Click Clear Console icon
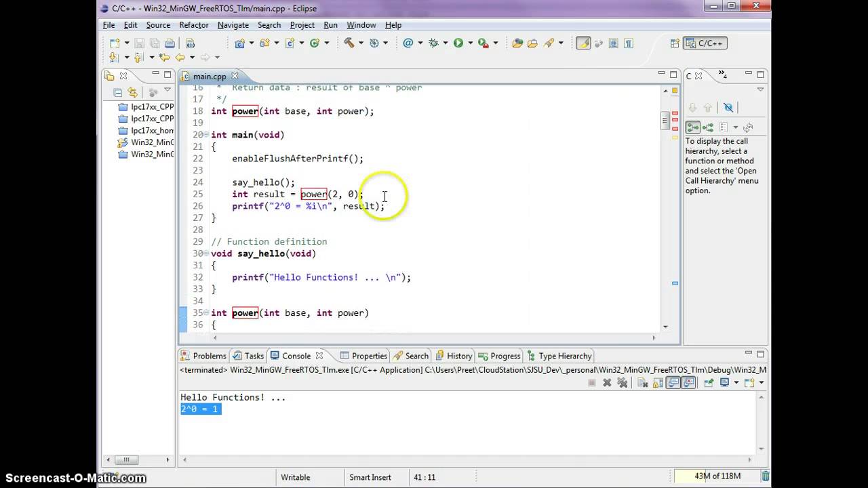The height and width of the screenshot is (488, 868). 643,383
